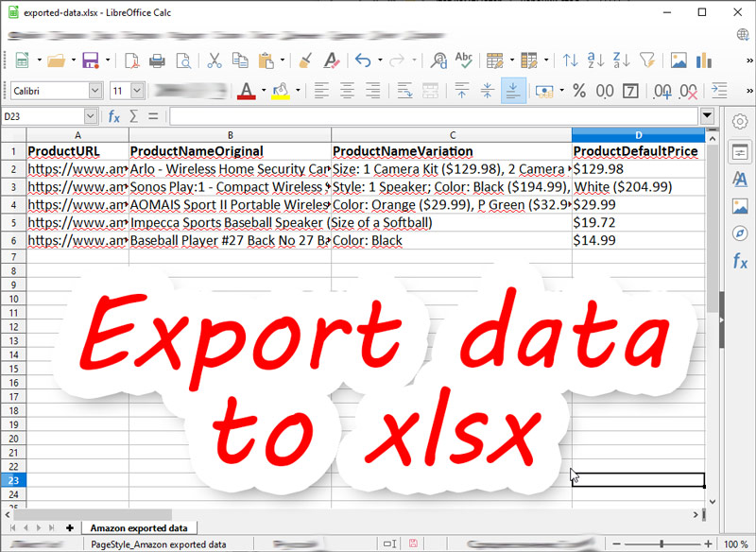Select column D header
Screen dimensions: 756x552
click(x=638, y=135)
